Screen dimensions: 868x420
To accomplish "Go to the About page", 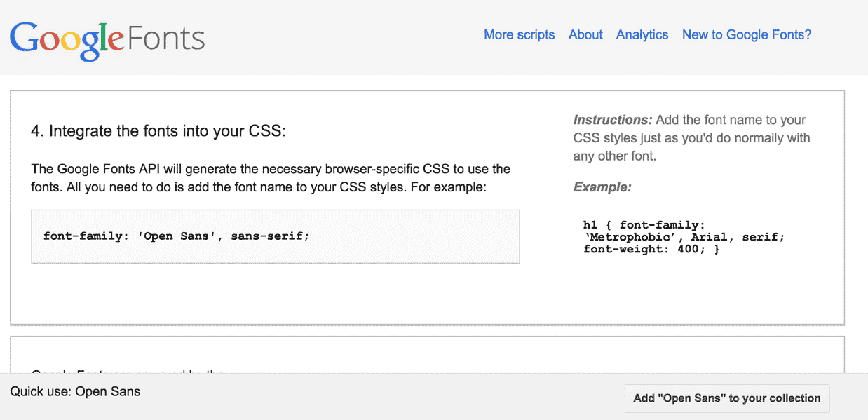I will [585, 34].
